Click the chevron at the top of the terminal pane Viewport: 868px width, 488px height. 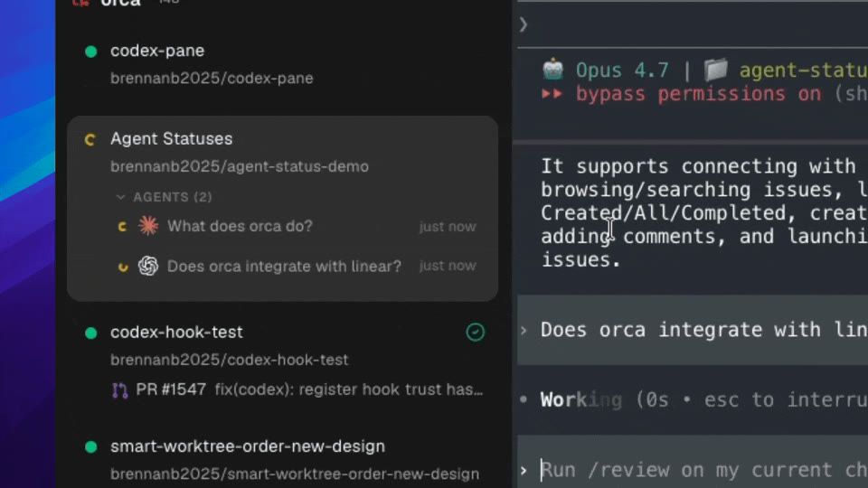(524, 24)
